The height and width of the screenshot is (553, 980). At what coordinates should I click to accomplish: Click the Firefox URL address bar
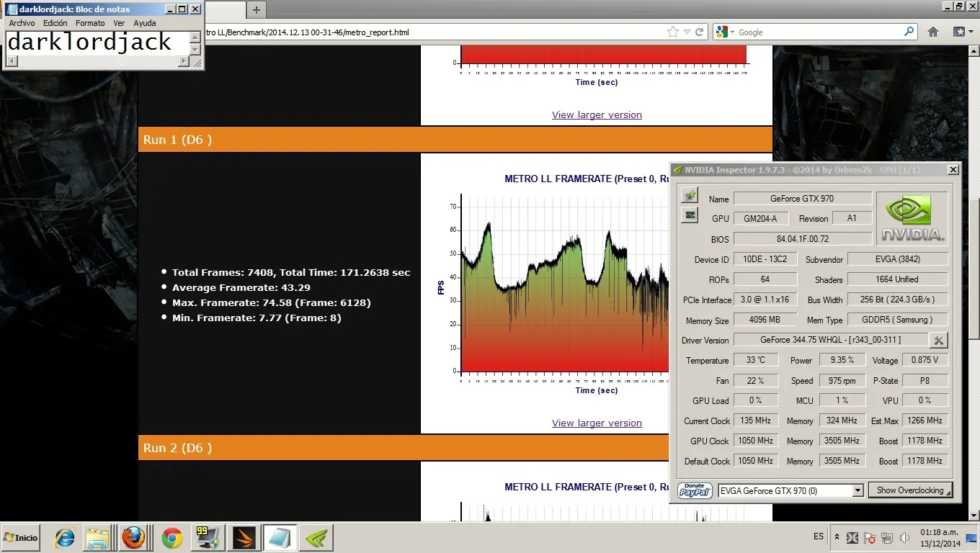click(432, 32)
